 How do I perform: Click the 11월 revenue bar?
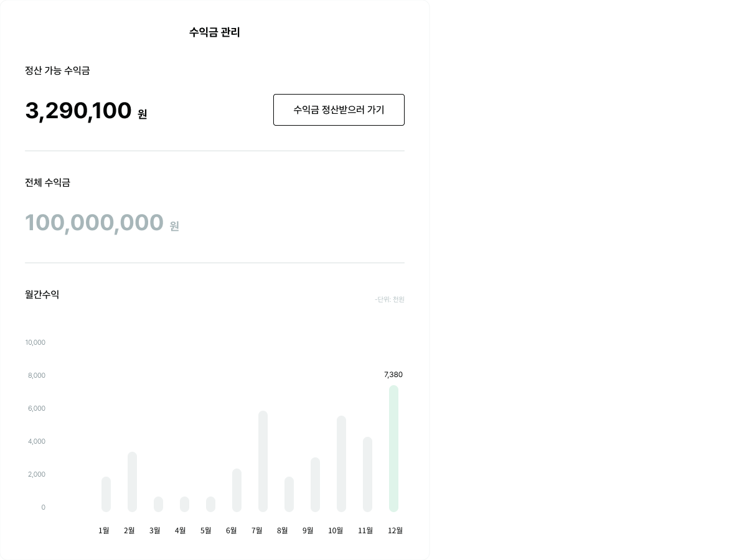click(x=367, y=474)
